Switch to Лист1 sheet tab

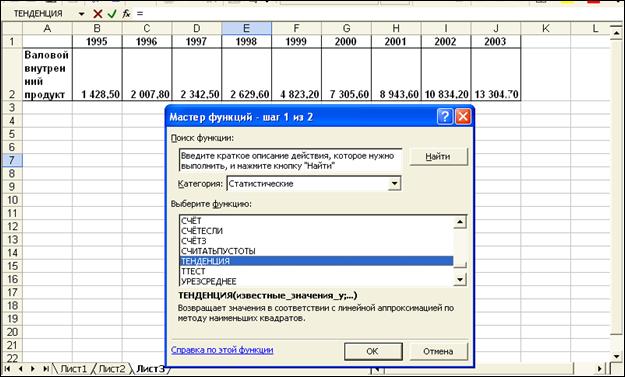point(74,369)
